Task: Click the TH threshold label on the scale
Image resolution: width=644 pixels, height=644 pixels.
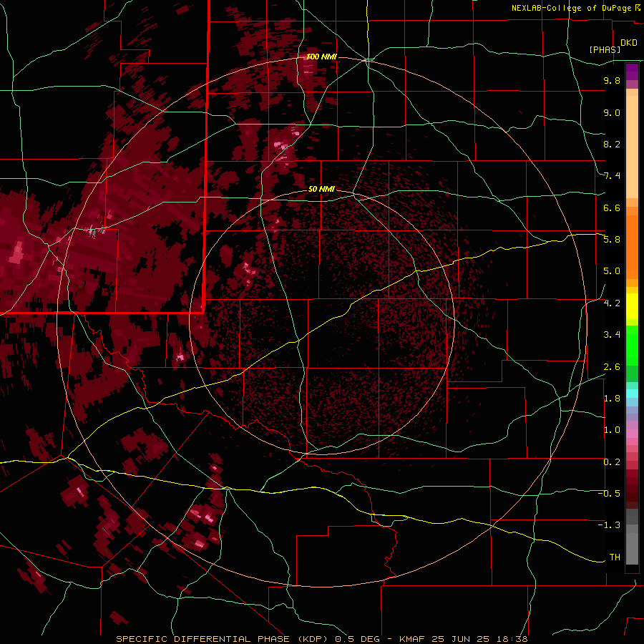Action: (x=615, y=557)
